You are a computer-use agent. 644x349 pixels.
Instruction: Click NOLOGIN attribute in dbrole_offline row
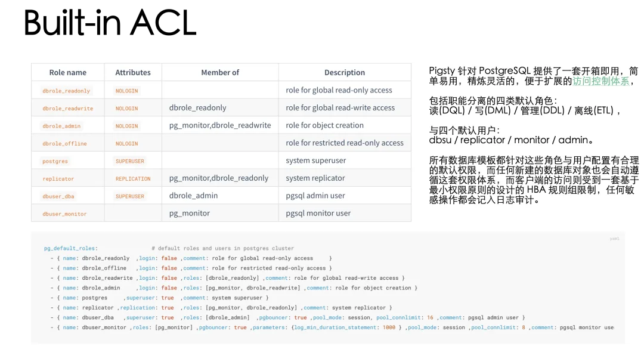pos(126,144)
